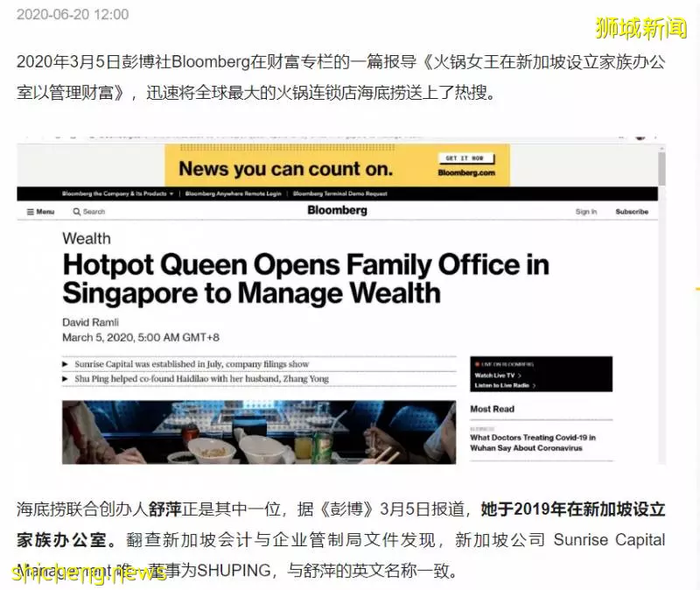Open the Bloomberg hamburger Menu
This screenshot has height=590, width=700.
click(40, 212)
